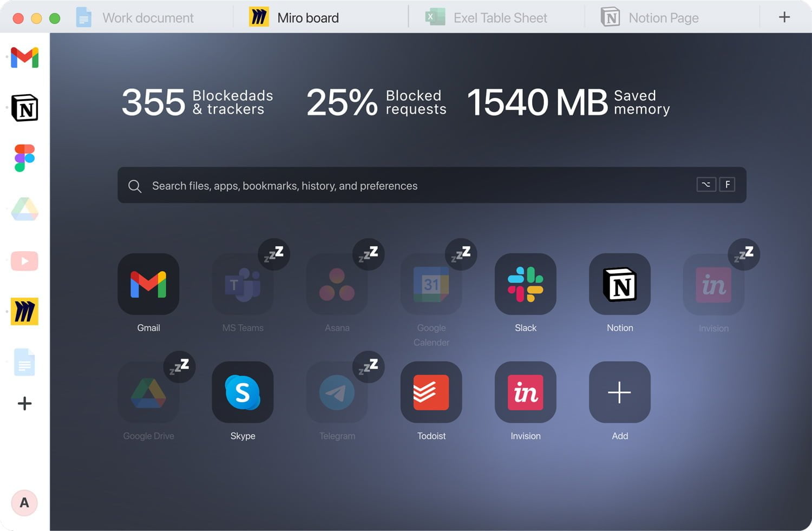Open YouTube from the sidebar
Viewport: 812px width, 531px height.
point(24,261)
